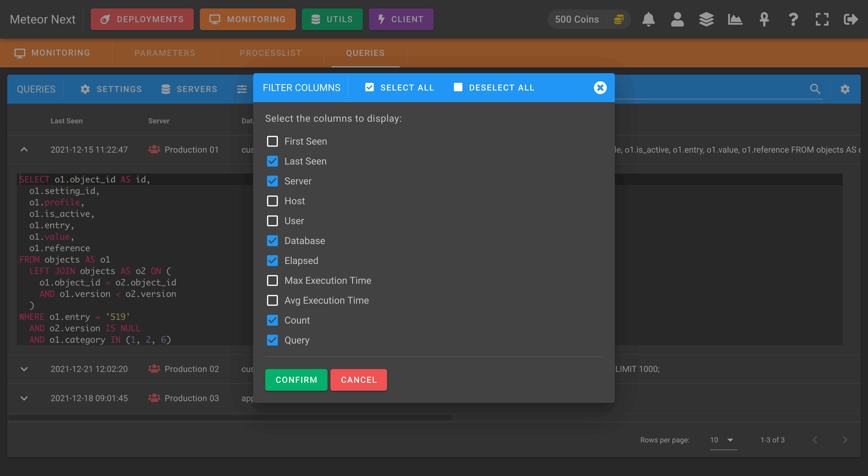Enable Avg Execution Time column

click(x=272, y=300)
